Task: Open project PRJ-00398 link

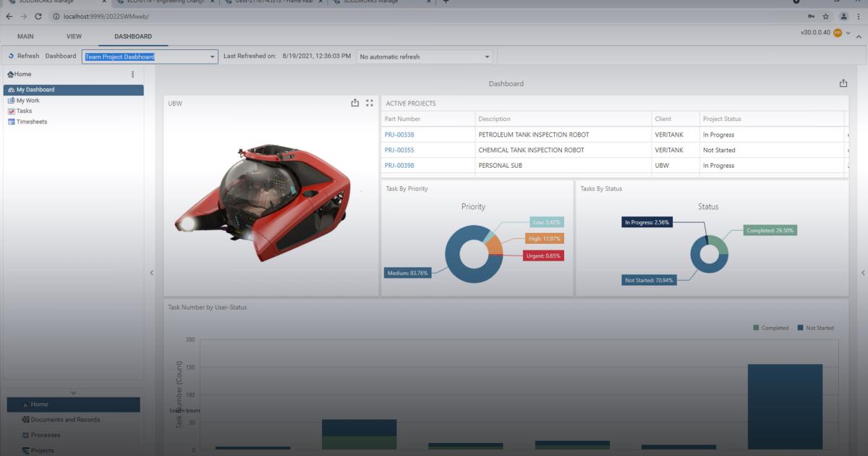Action: 399,166
